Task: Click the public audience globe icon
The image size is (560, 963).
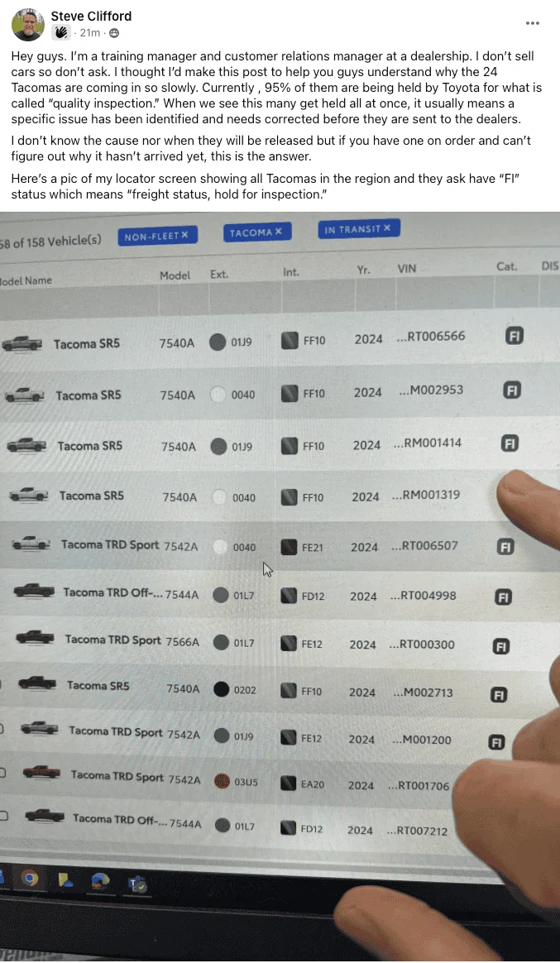Action: (x=114, y=33)
